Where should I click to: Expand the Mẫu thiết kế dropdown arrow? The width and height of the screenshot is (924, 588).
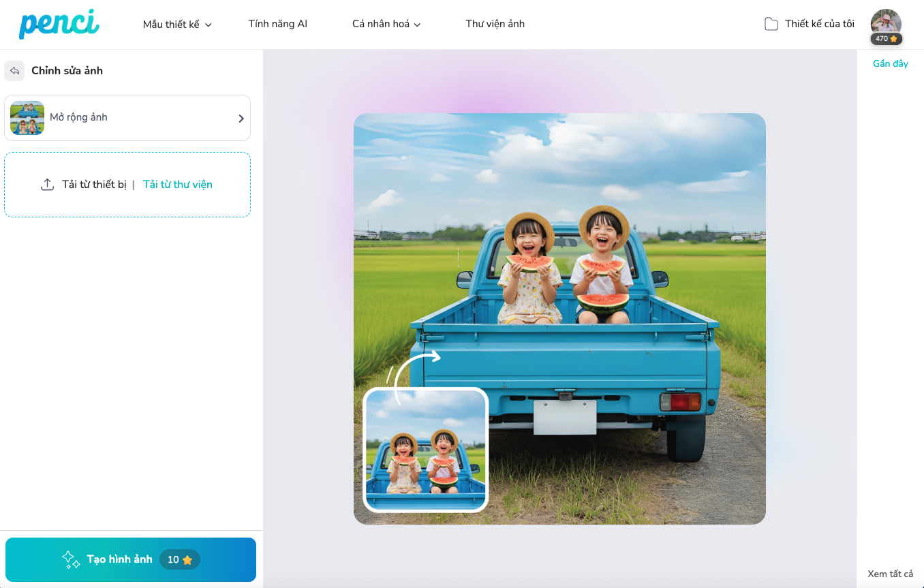[x=209, y=25]
